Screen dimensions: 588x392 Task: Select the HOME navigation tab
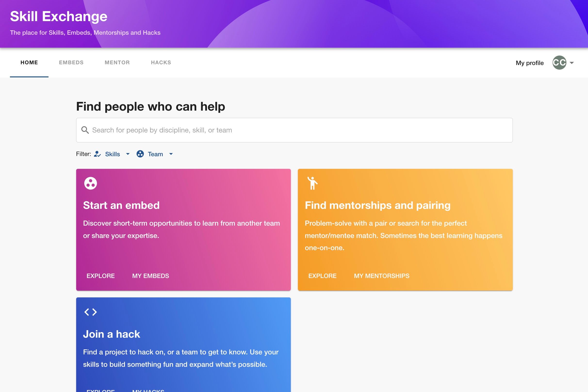[x=29, y=63]
